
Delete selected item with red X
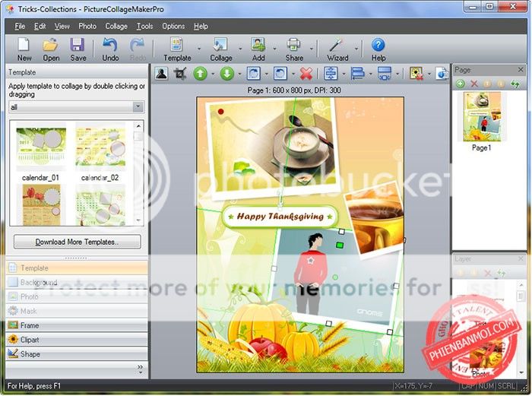(x=306, y=73)
